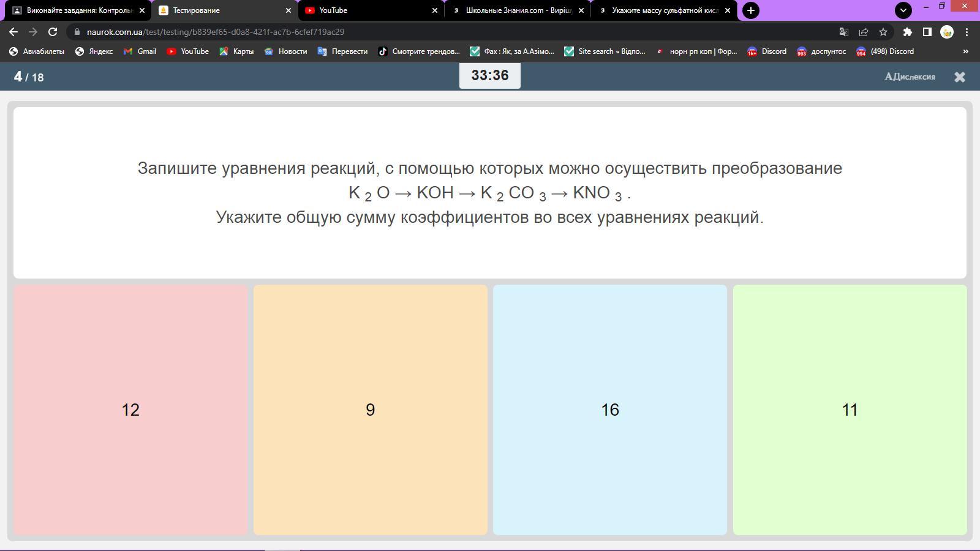Screen dimensions: 980x551
Task: Switch to Виконайте завдання tab
Action: 78,10
